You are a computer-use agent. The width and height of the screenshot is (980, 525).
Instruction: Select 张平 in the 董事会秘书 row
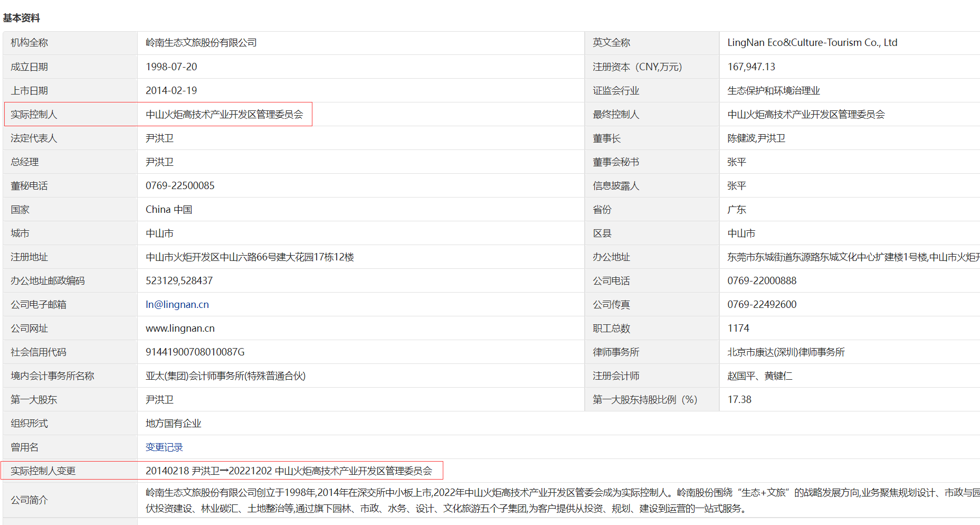tap(737, 162)
